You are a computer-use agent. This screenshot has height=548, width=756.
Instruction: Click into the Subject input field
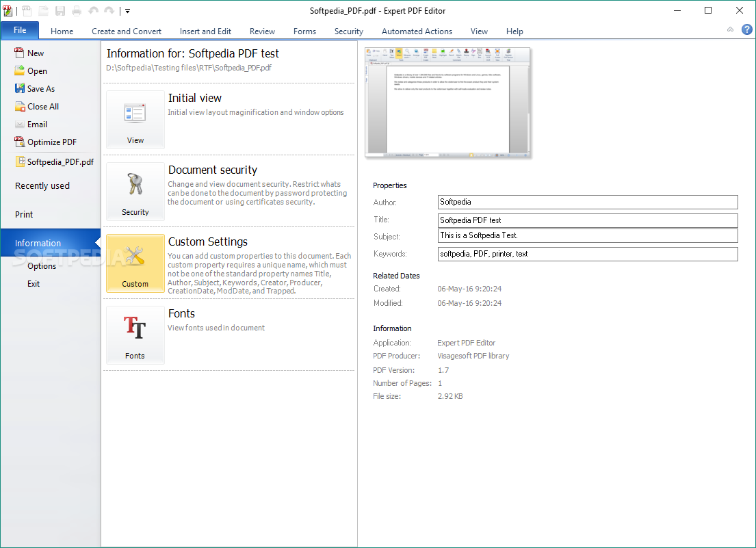[588, 235]
